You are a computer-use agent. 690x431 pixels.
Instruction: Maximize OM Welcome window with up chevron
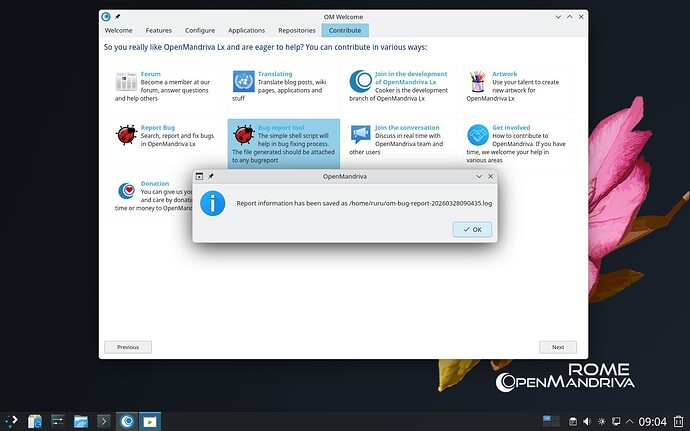[x=570, y=17]
